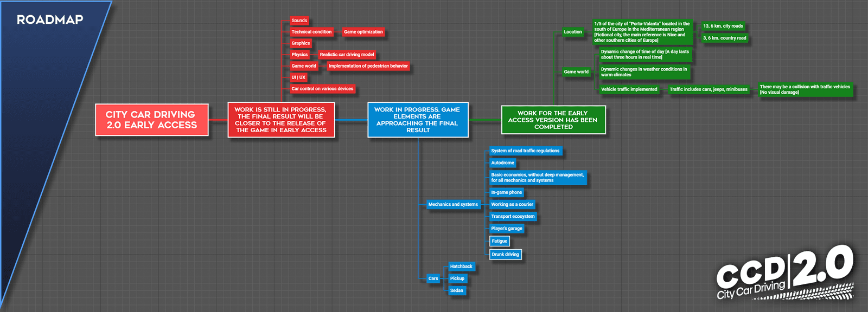Select the "Sedan" node
868x312 pixels.
click(457, 291)
